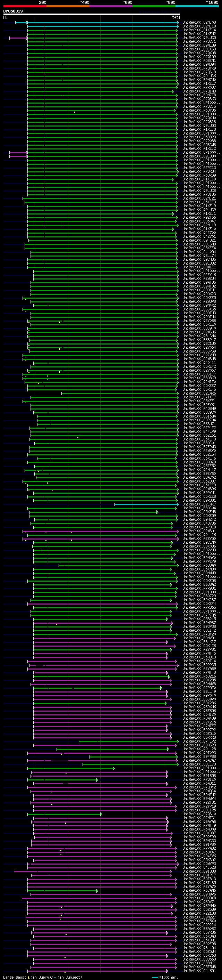Click the UniRef100_B9NEQ9 label

tap(199, 45)
